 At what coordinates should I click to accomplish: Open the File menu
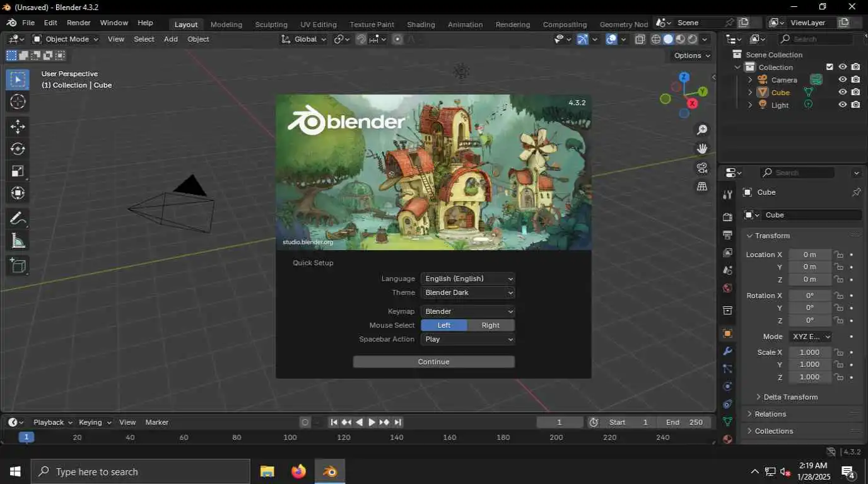pyautogui.click(x=28, y=23)
